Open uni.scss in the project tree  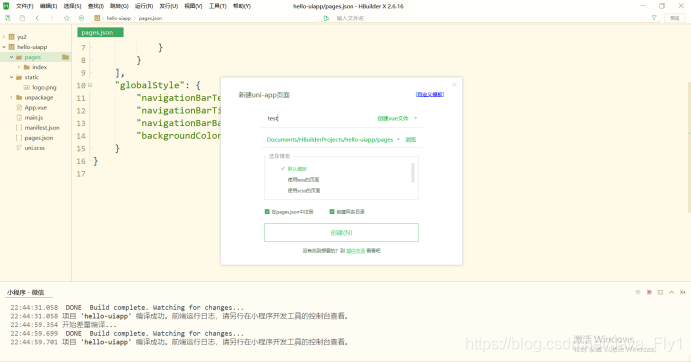pyautogui.click(x=34, y=148)
